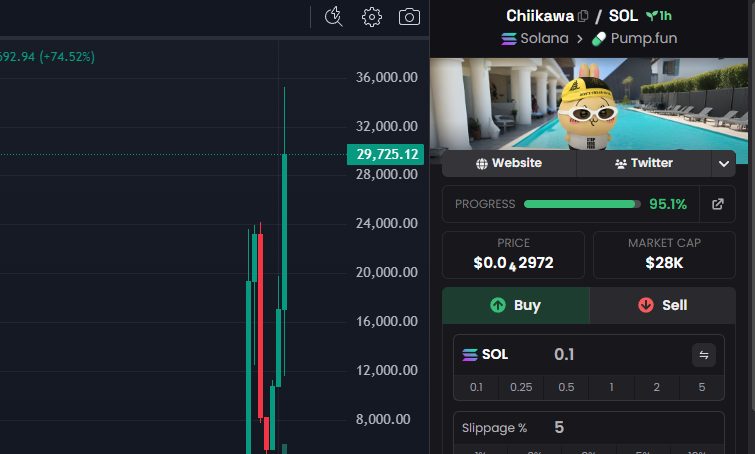Click the Pump.fun platform link
Viewport: 755px width, 454px height.
(634, 38)
